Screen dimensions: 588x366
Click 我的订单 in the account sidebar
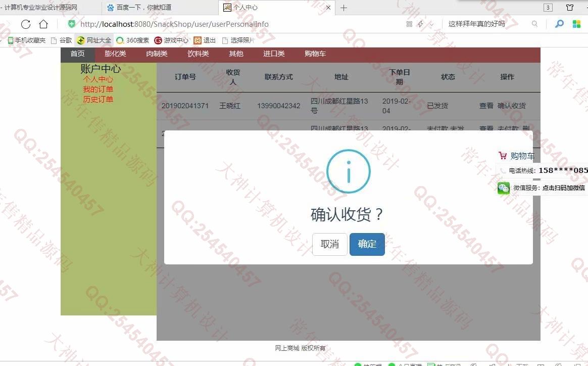[x=98, y=89]
